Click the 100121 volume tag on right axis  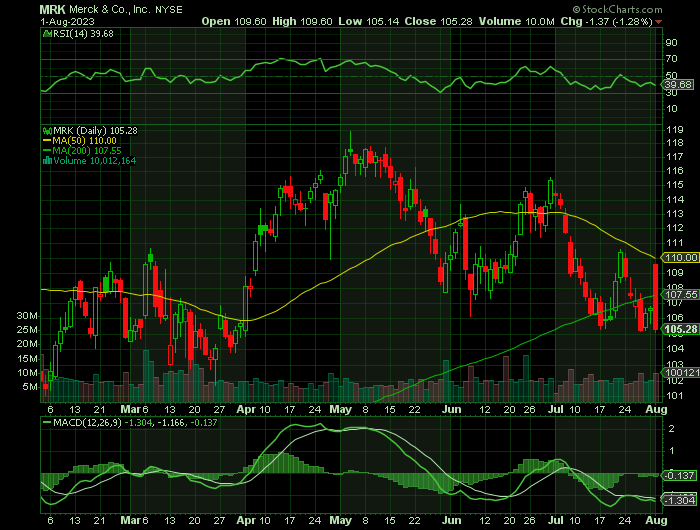coord(681,372)
